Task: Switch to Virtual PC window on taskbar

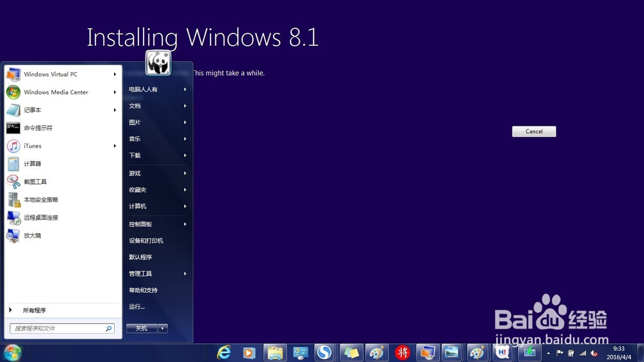Action: [x=427, y=352]
